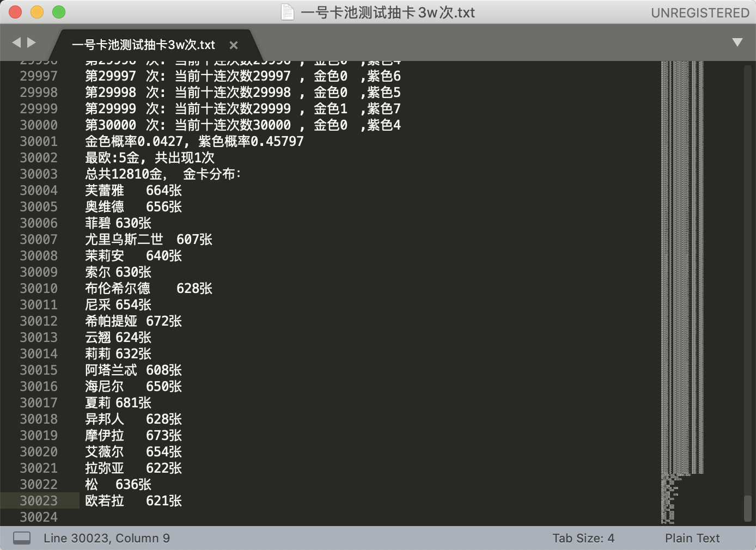Toggle the side bar panel switcher icon

click(22, 538)
